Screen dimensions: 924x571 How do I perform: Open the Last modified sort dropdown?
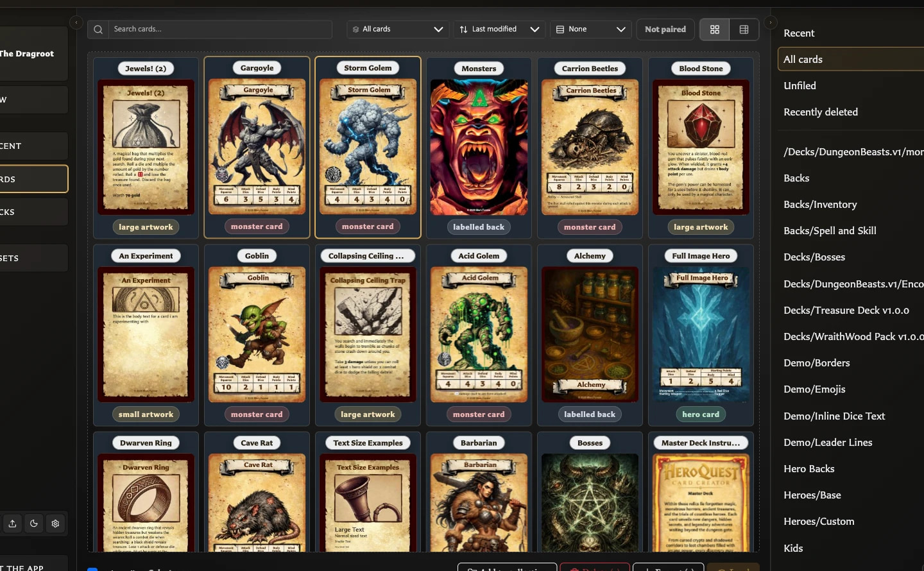(x=500, y=30)
